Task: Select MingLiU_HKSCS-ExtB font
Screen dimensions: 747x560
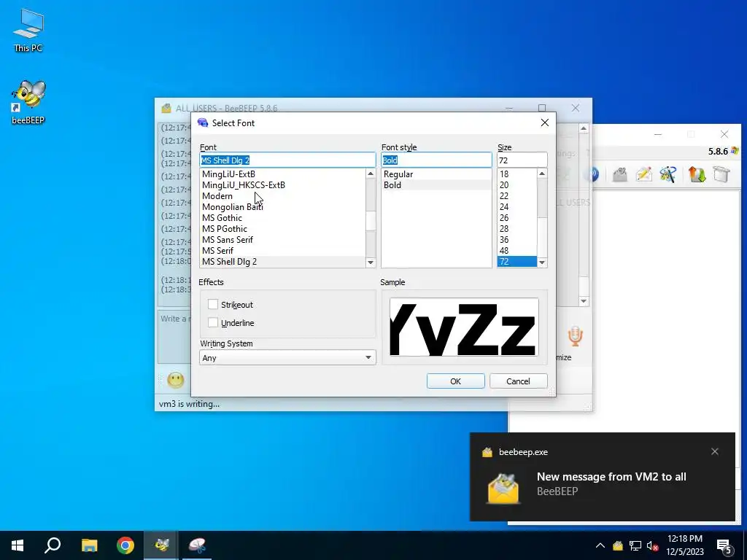Action: click(x=282, y=184)
